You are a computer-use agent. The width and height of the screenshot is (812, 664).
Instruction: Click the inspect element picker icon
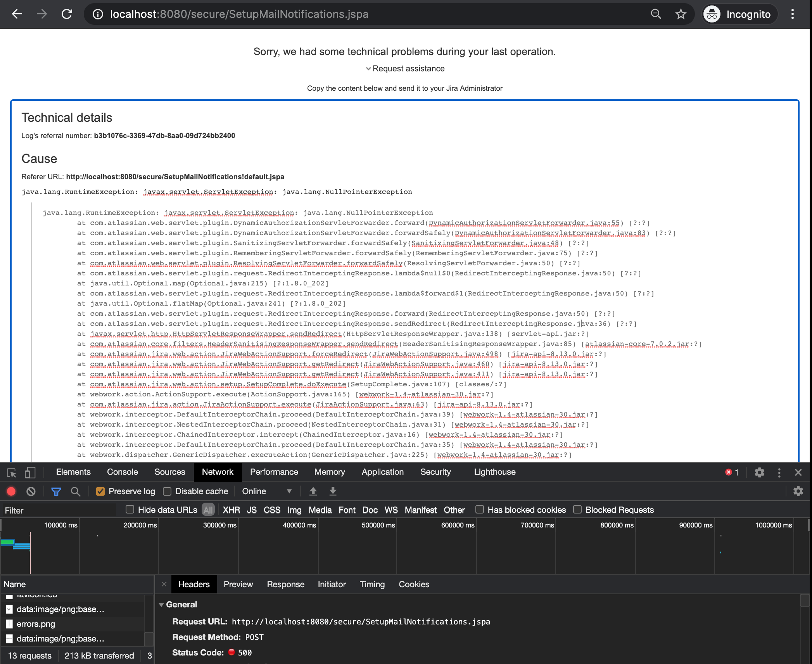click(12, 472)
